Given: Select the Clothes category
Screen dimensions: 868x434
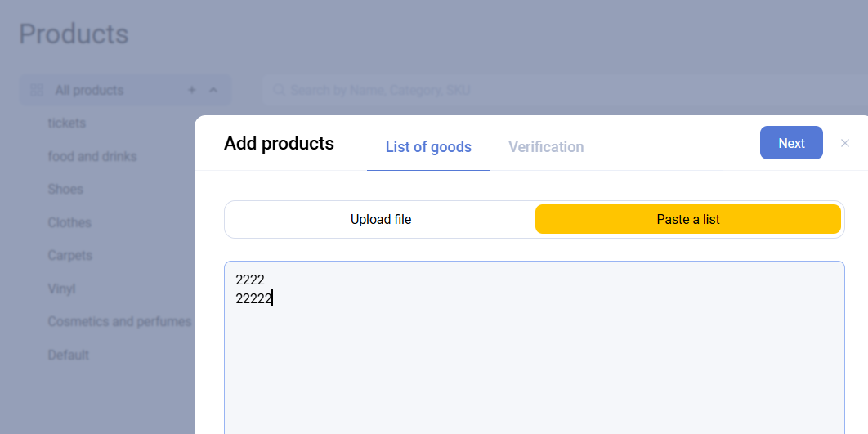Looking at the screenshot, I should (69, 222).
